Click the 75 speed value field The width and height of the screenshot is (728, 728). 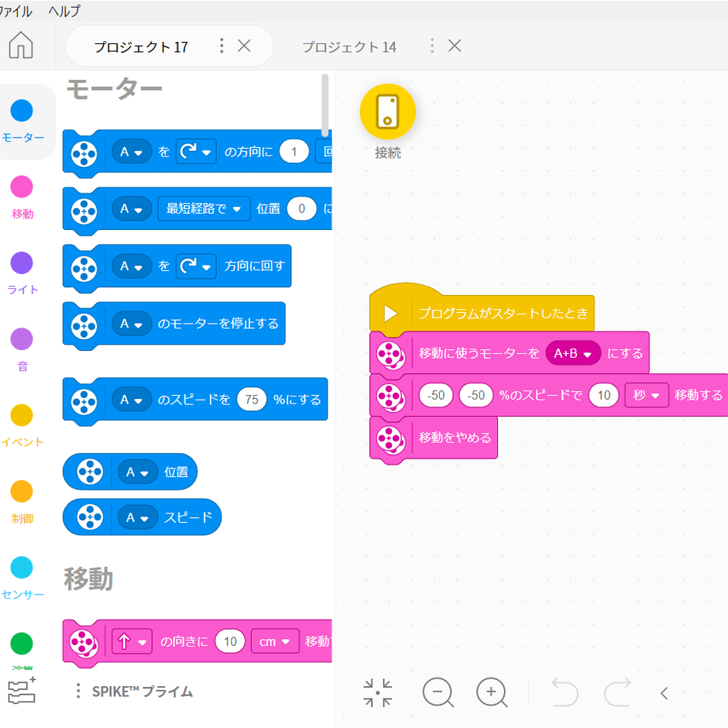252,400
